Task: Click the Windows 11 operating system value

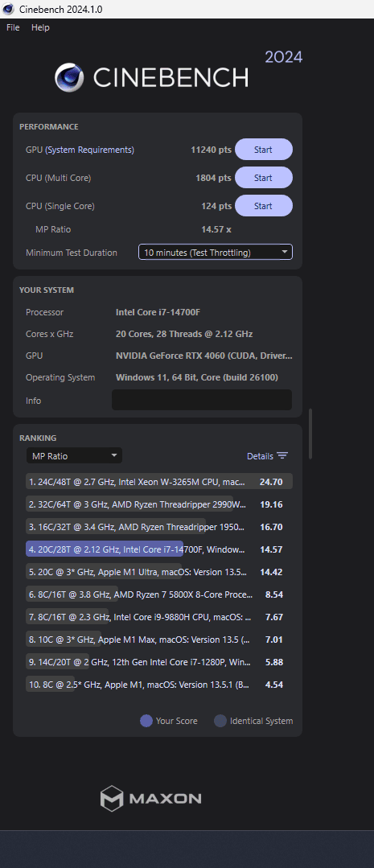Action: coord(197,377)
